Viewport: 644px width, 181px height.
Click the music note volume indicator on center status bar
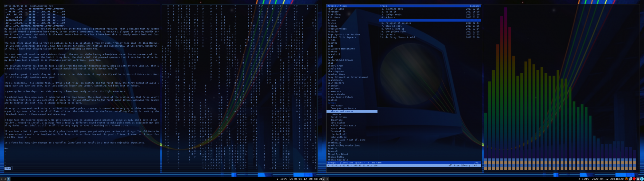[x=282, y=179]
